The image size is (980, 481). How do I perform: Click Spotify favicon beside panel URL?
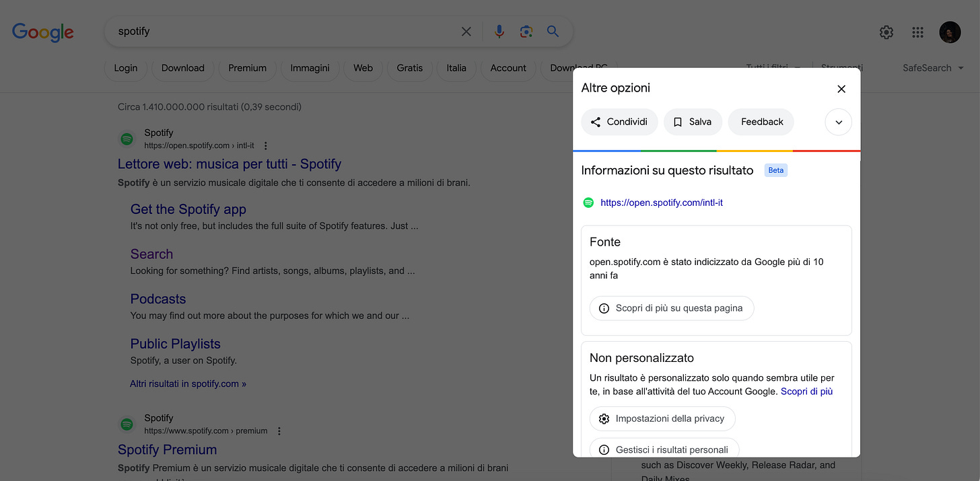point(588,202)
